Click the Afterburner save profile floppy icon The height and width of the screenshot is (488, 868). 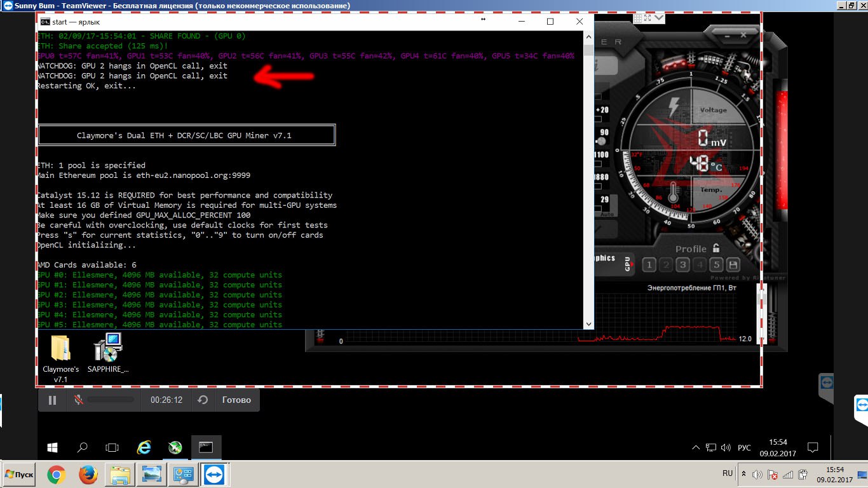733,264
